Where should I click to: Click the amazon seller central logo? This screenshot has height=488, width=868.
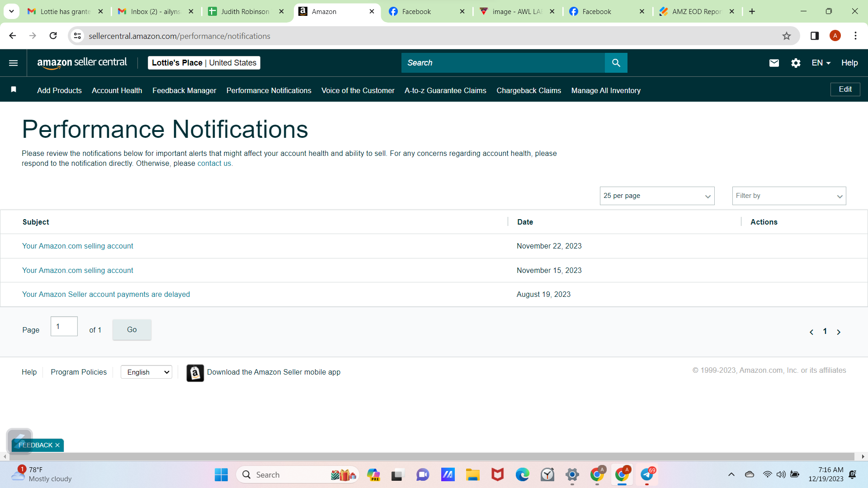82,63
